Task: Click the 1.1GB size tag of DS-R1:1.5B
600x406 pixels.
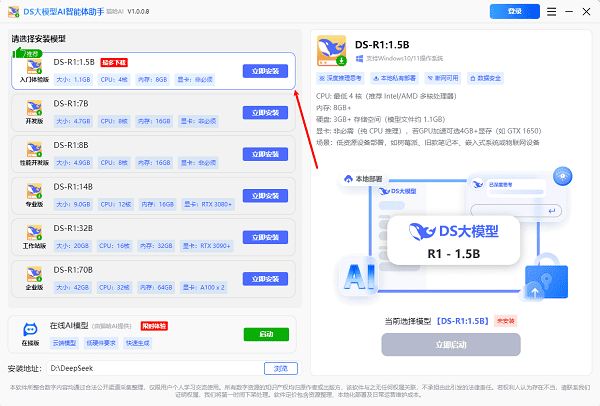Action: click(73, 80)
